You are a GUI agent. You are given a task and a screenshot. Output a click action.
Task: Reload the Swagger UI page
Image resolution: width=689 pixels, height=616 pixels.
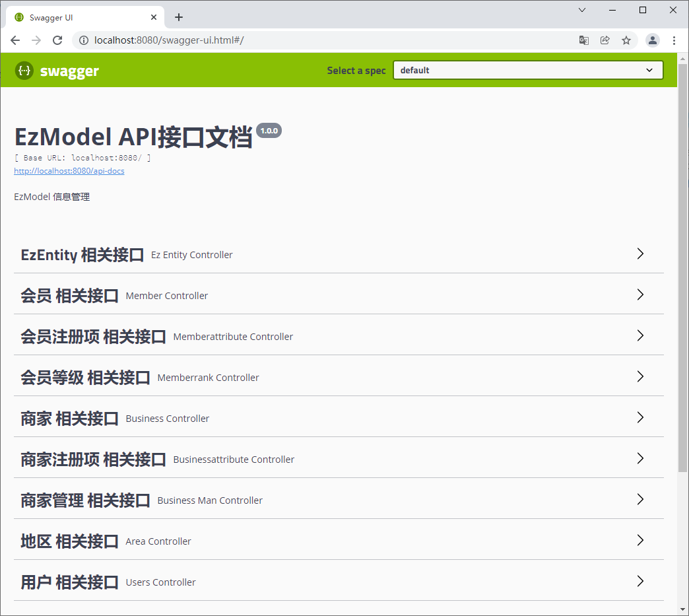(57, 40)
